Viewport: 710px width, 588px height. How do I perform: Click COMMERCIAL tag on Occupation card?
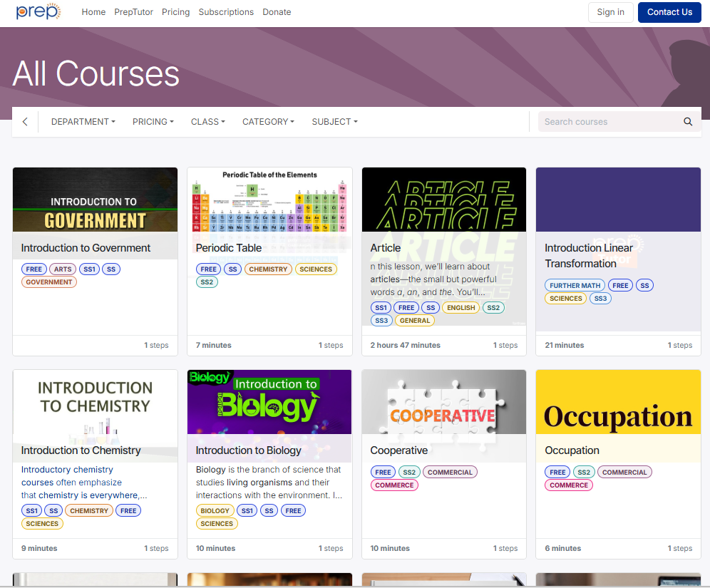[624, 472]
